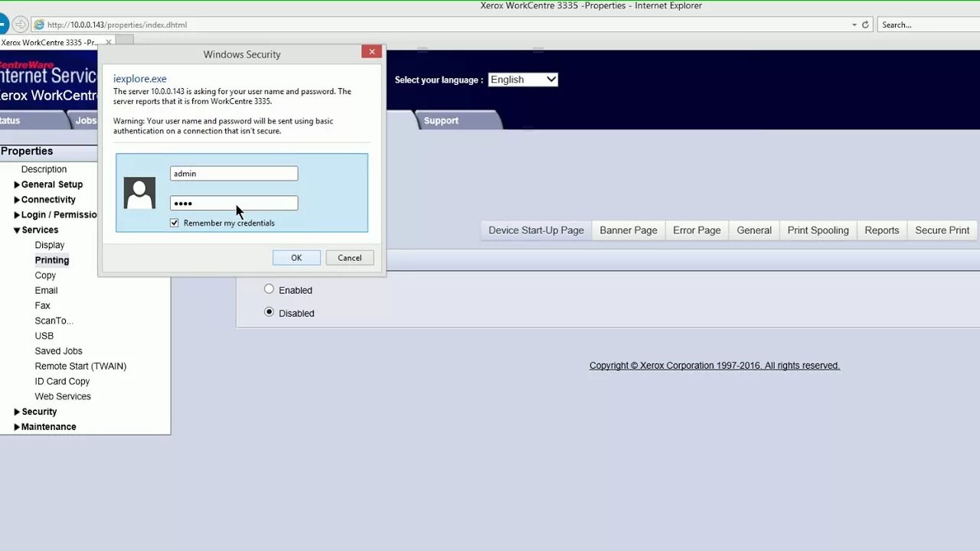Collapse the Services tree node
This screenshot has height=551, width=980.
[17, 230]
